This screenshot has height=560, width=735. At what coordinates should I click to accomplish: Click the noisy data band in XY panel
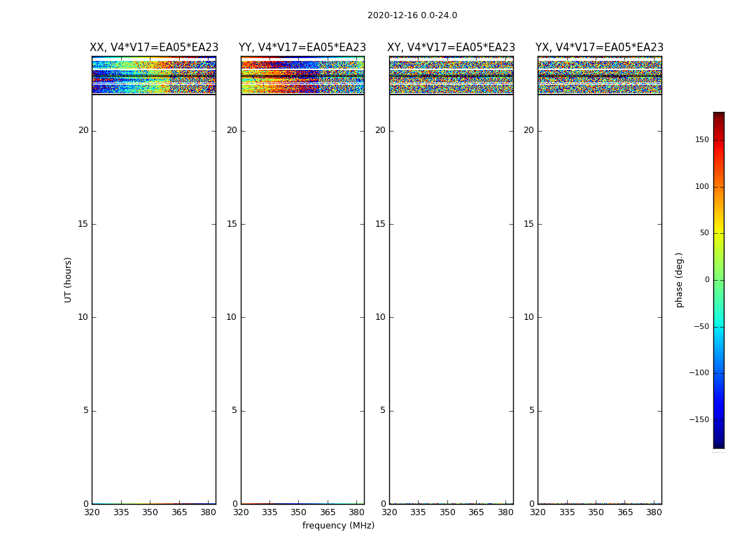[451, 76]
